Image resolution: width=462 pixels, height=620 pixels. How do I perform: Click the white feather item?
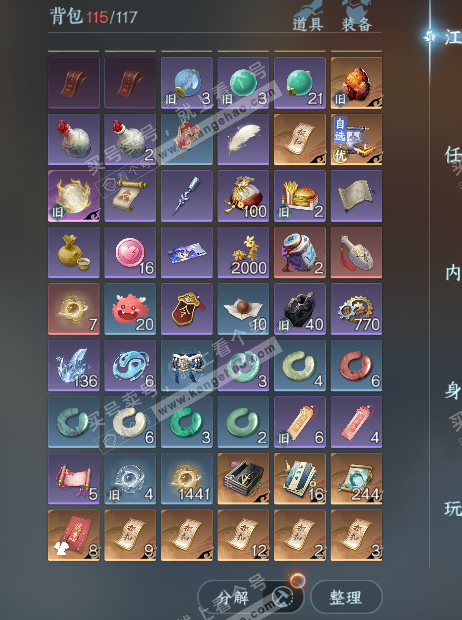[x=243, y=140]
